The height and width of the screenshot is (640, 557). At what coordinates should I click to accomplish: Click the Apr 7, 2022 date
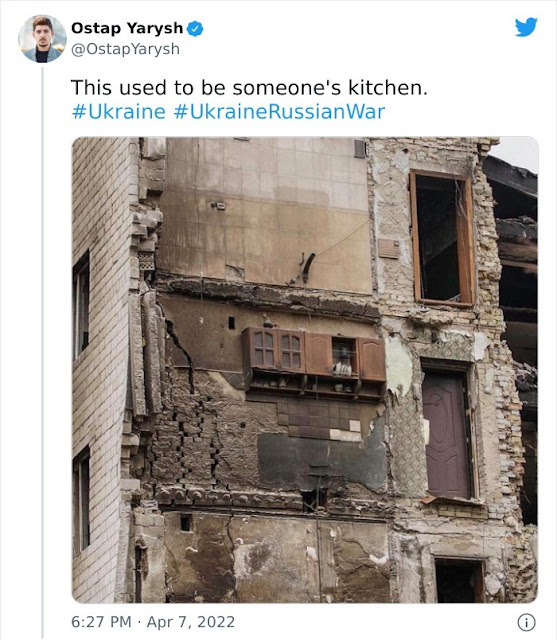click(191, 622)
